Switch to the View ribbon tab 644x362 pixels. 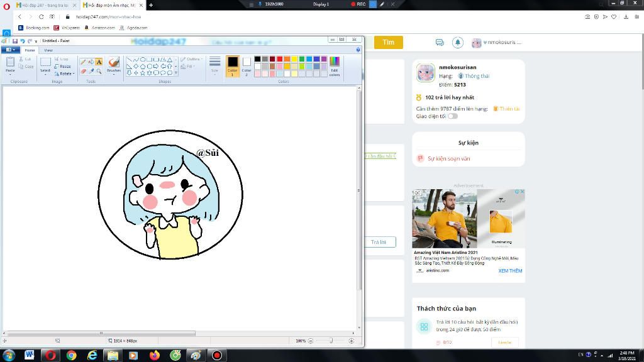(x=48, y=50)
